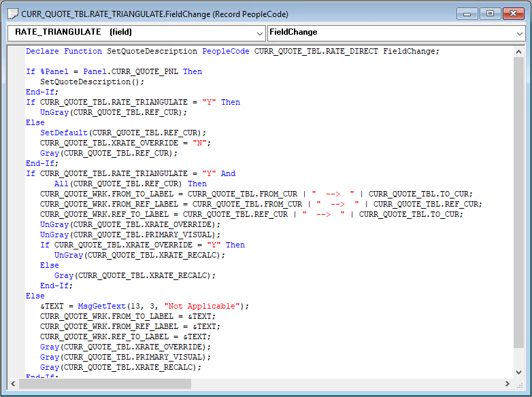Click the FROM_TO_LABEL concatenation assignment line
This screenshot has width=532, height=397.
256,194
